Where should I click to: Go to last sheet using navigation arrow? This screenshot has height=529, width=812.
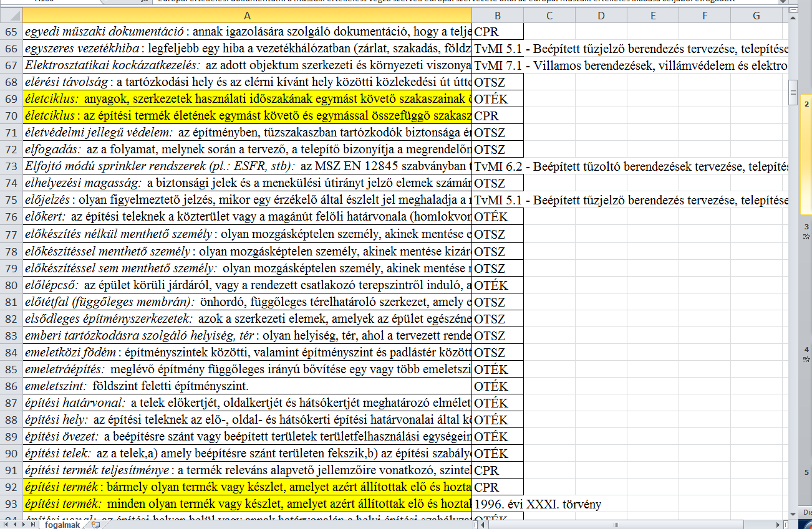[x=33, y=525]
